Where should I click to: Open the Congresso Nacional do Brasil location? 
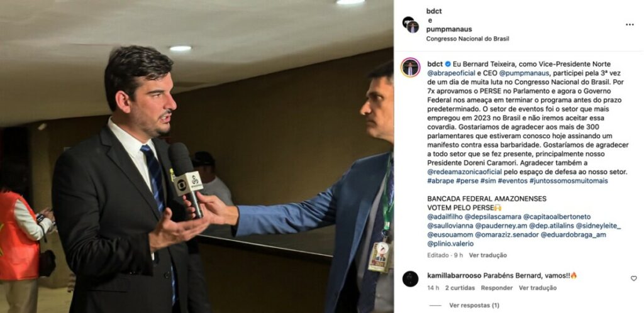[467, 39]
